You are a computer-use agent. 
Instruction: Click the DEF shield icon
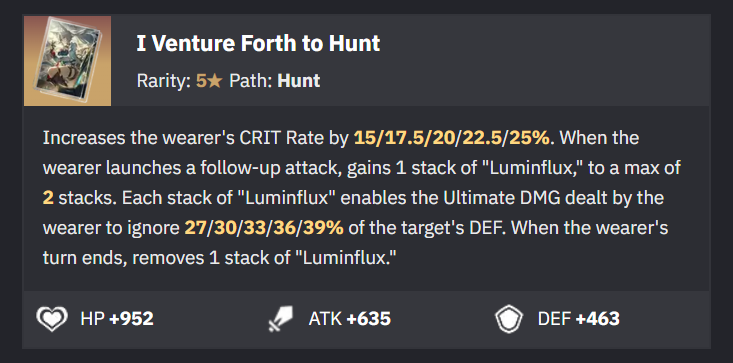[509, 319]
